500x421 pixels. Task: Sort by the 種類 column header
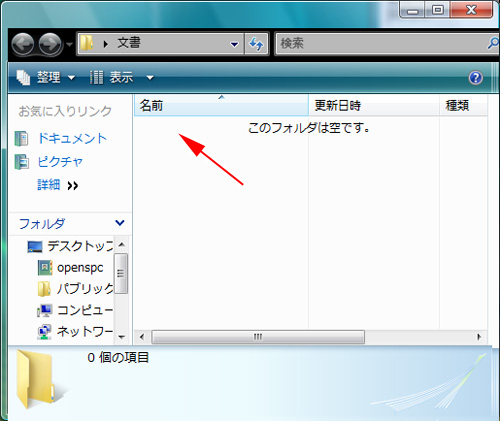pyautogui.click(x=464, y=105)
